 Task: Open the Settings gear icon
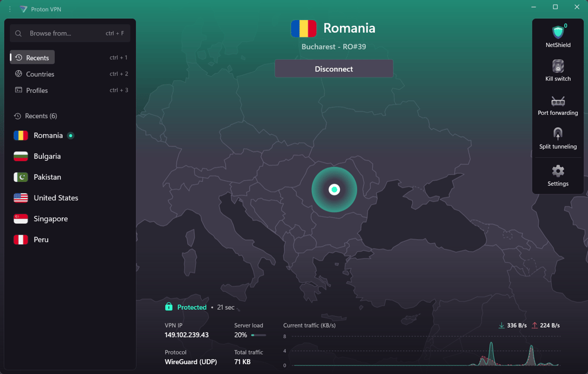tap(558, 171)
